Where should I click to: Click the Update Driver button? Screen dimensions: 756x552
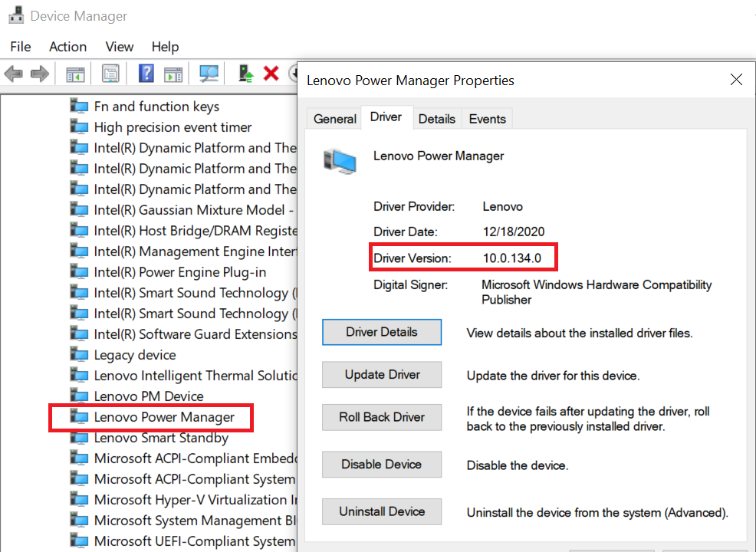[x=382, y=375]
